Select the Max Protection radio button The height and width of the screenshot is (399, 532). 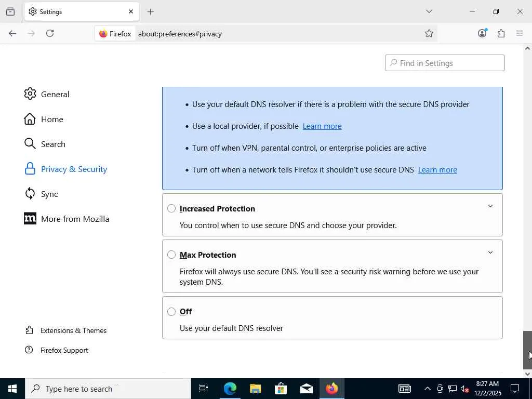tap(171, 255)
